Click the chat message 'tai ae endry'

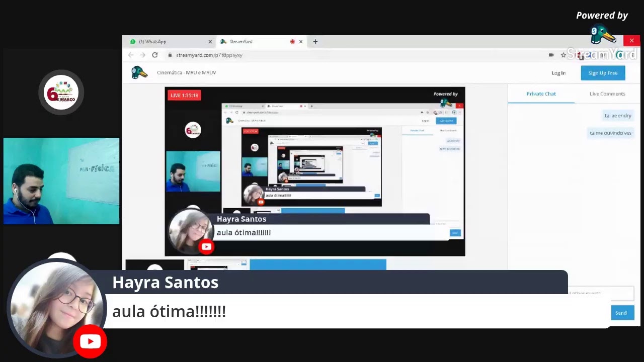click(618, 116)
